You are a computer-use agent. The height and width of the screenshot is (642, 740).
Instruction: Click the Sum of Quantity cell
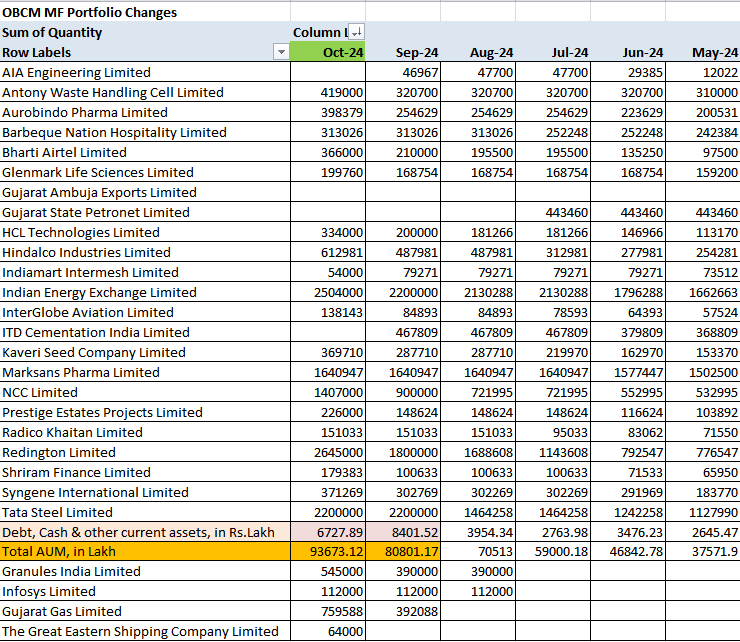pyautogui.click(x=52, y=33)
